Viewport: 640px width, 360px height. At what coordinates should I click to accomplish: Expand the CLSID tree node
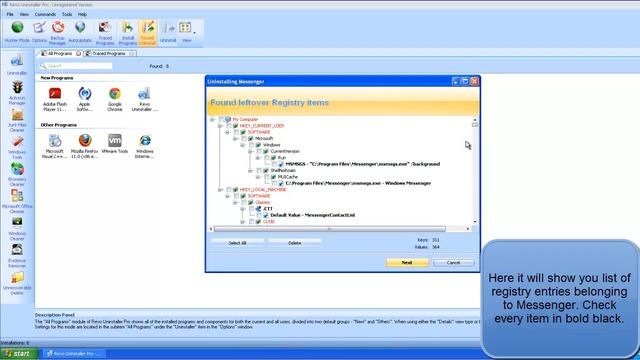pos(243,222)
